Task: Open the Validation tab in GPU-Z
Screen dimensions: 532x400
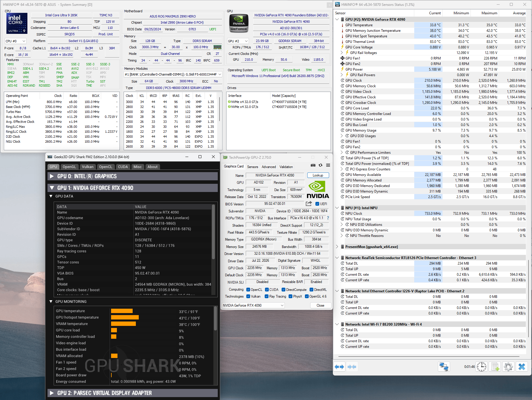Action: coord(286,167)
